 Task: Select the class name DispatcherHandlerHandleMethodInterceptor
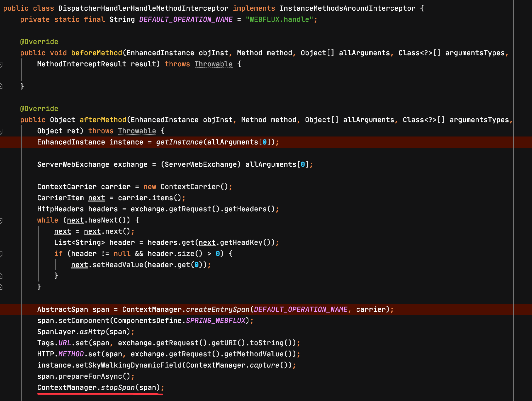[x=143, y=8]
